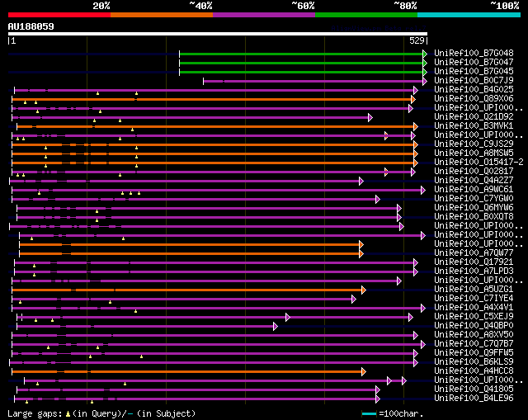Select the UniRef100_B6KLS9 label

tap(474, 362)
